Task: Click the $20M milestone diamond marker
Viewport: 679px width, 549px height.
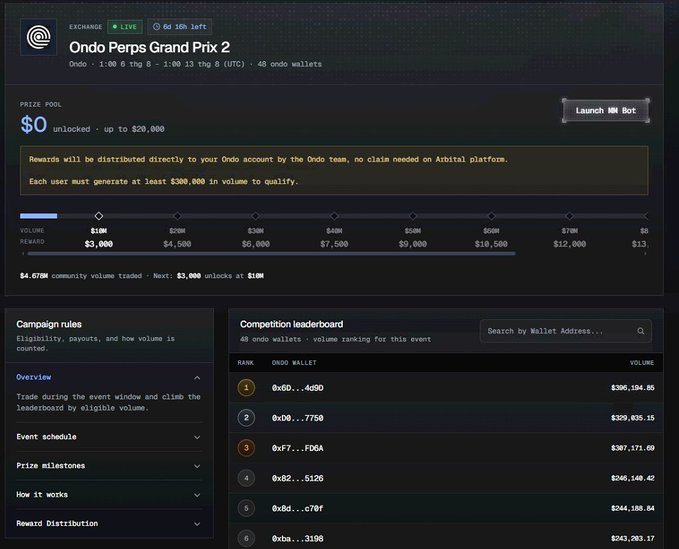Action: coord(177,216)
